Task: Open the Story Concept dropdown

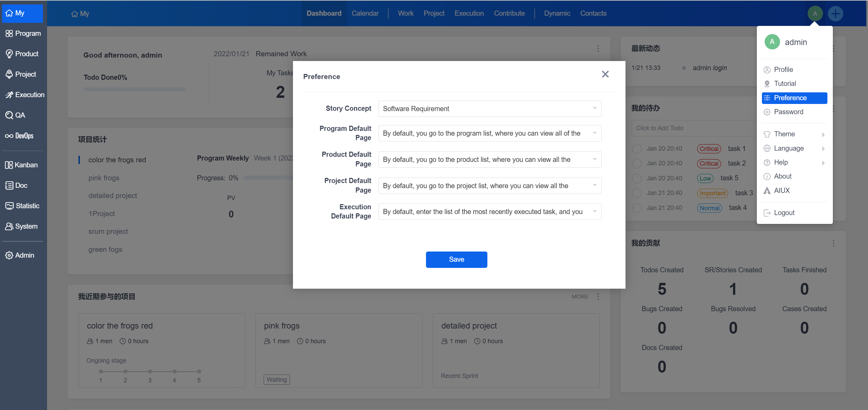Action: click(x=489, y=109)
